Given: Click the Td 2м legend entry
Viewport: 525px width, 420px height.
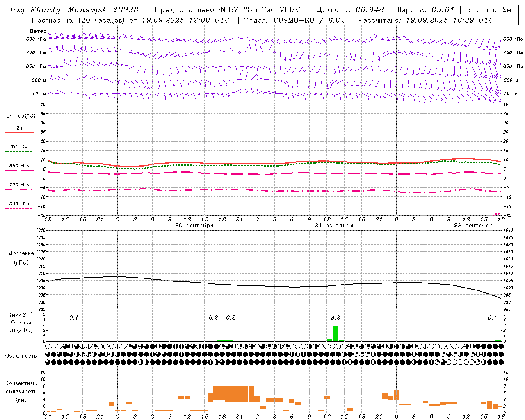Looking at the screenshot, I should [x=19, y=147].
